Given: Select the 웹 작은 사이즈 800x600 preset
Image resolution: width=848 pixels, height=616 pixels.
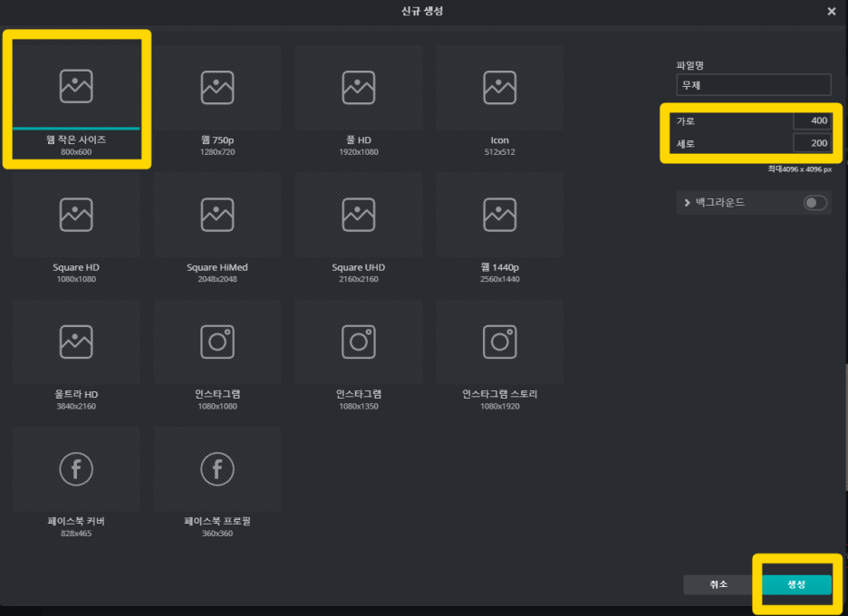Looking at the screenshot, I should 76,101.
